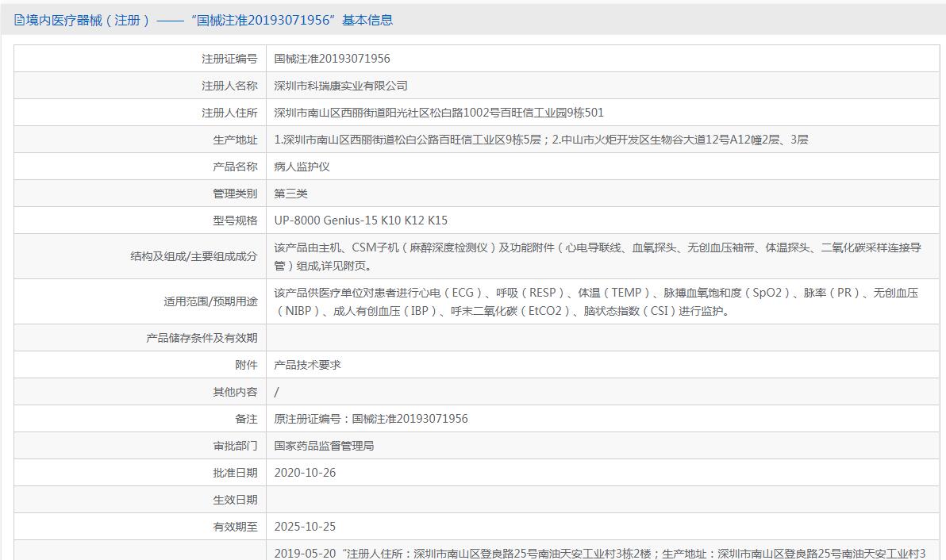Click the document icon beside the page title
Image resolution: width=946 pixels, height=560 pixels.
(19, 21)
